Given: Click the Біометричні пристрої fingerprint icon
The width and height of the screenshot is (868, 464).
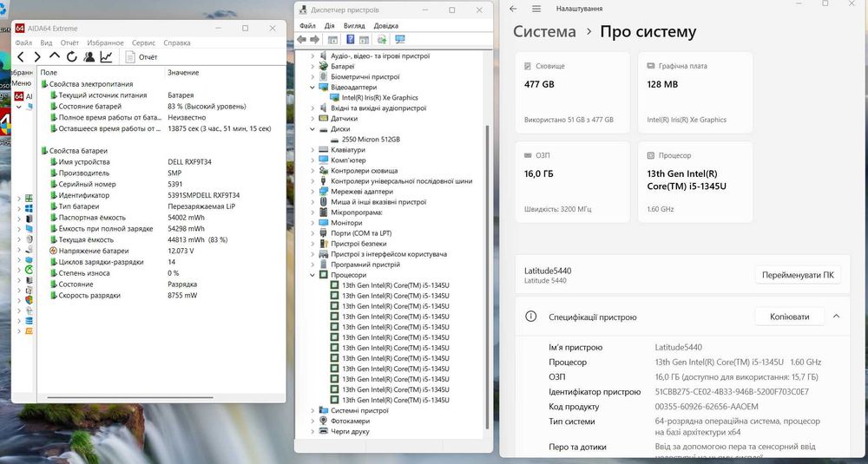Looking at the screenshot, I should point(323,77).
